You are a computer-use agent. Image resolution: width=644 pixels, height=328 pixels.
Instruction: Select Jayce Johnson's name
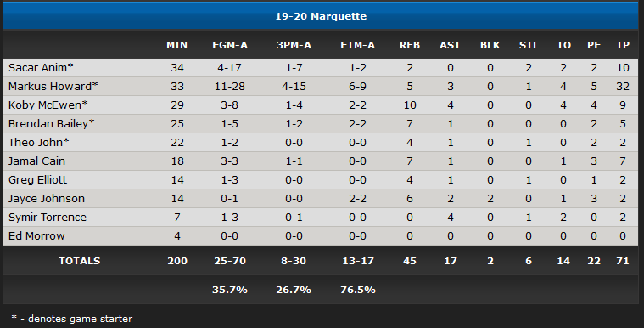47,198
